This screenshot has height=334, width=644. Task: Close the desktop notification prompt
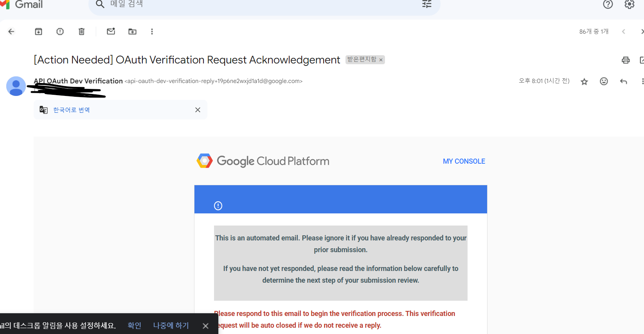[x=205, y=326]
